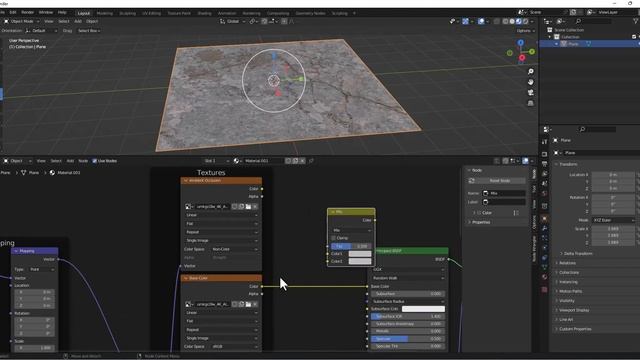
Task: Open Modifiers wrench properties tab
Action: (x=544, y=229)
